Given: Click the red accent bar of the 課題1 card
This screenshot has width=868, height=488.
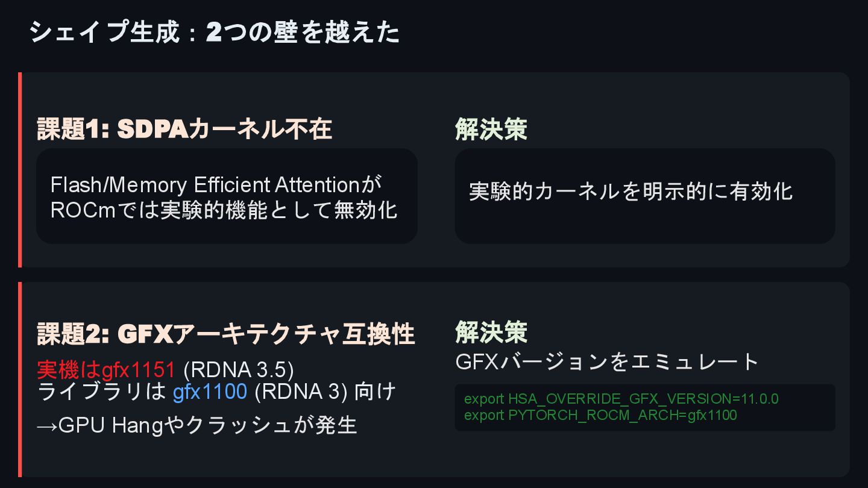Looking at the screenshot, I should [x=20, y=170].
